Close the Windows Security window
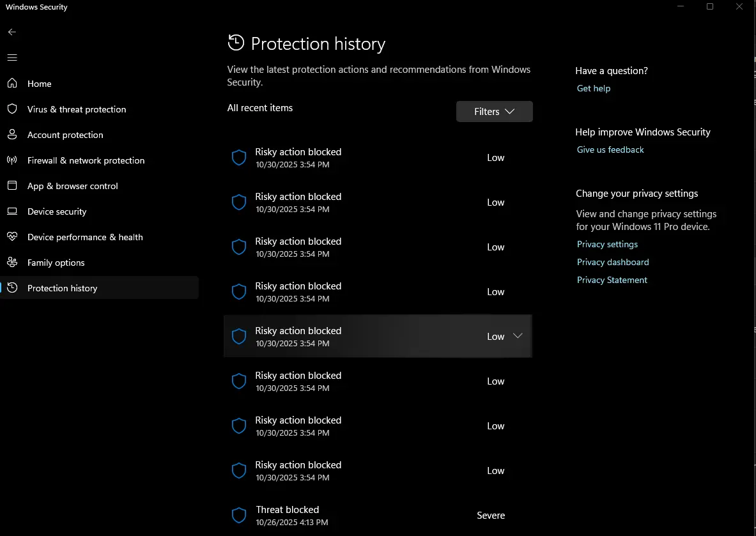This screenshot has width=756, height=536. coord(739,6)
